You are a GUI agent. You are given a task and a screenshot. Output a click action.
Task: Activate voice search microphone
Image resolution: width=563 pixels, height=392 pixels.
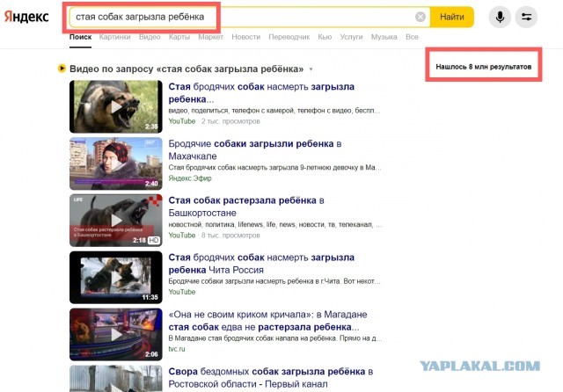(500, 17)
